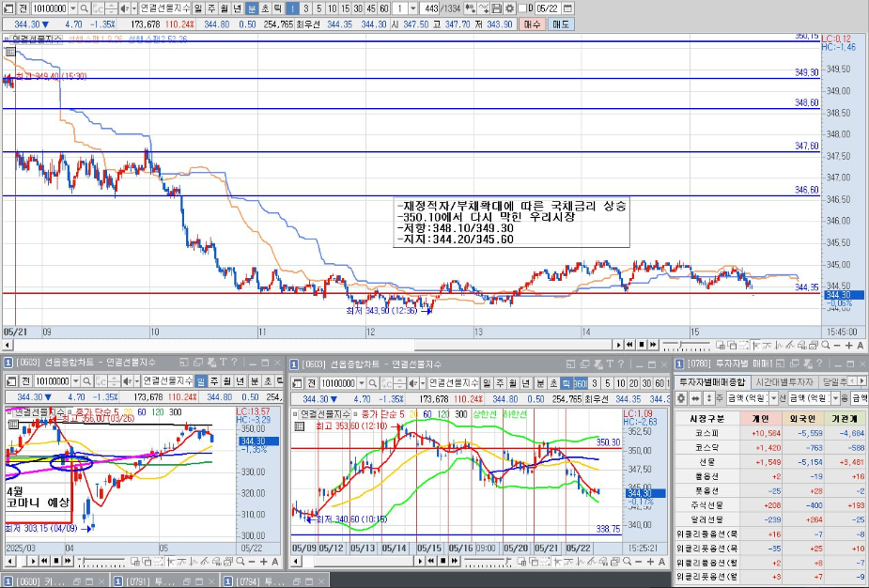Click the symbol search magnifier in the top toolbar
Screen dimensions: 869x588
click(x=85, y=8)
